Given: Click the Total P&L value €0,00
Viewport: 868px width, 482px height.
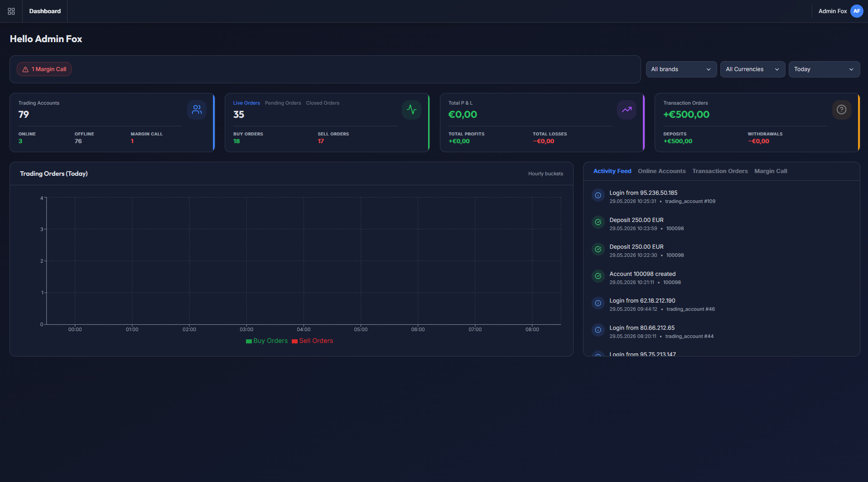Looking at the screenshot, I should coord(463,114).
